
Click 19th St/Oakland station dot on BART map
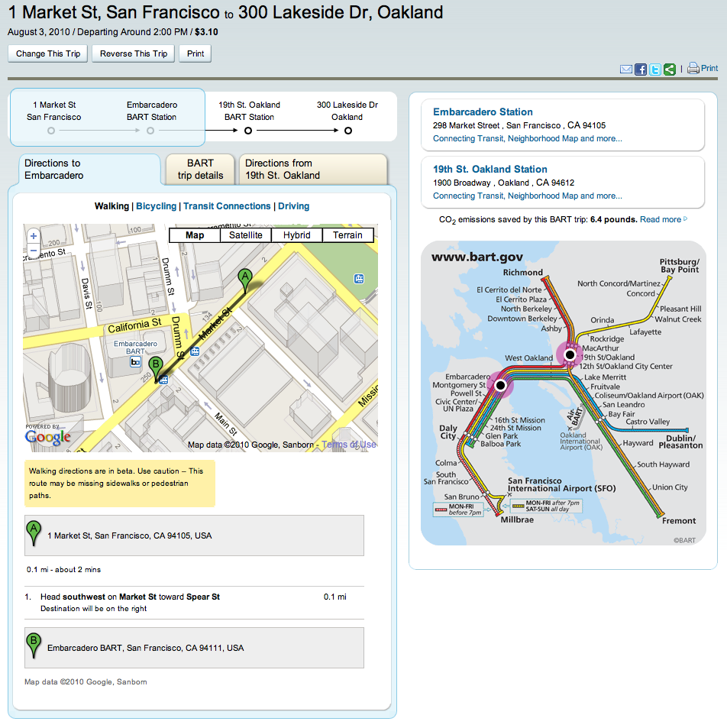(x=570, y=355)
